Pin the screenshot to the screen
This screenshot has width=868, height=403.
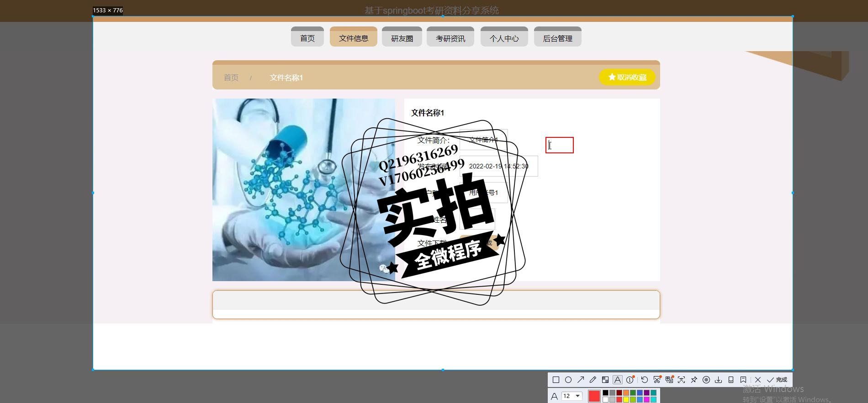click(694, 380)
